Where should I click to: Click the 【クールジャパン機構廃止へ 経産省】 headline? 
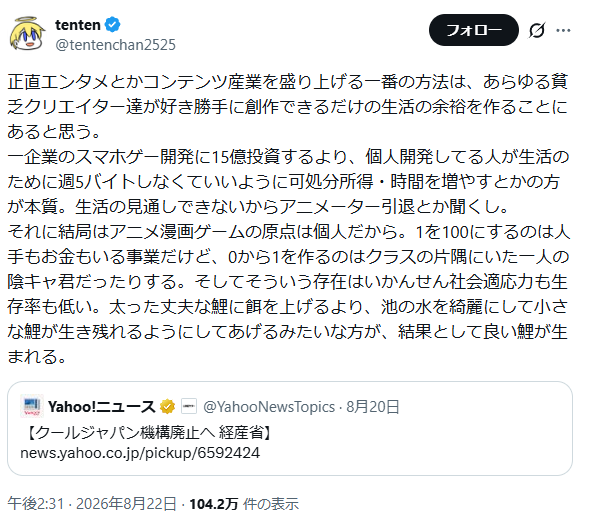148,433
